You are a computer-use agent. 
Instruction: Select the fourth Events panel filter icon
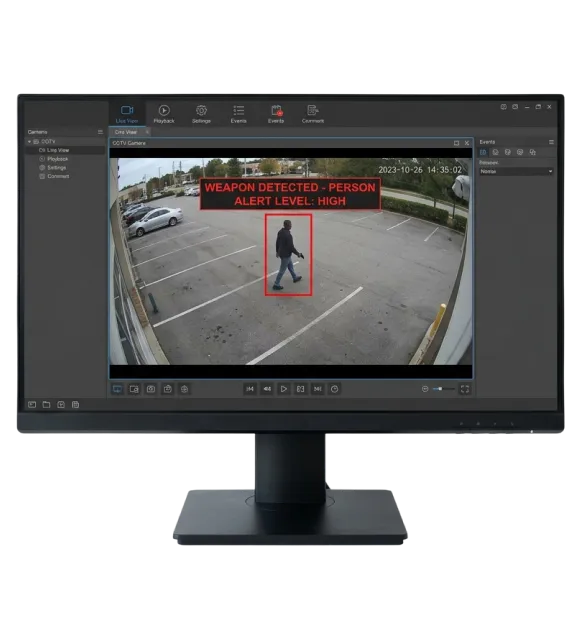[520, 152]
